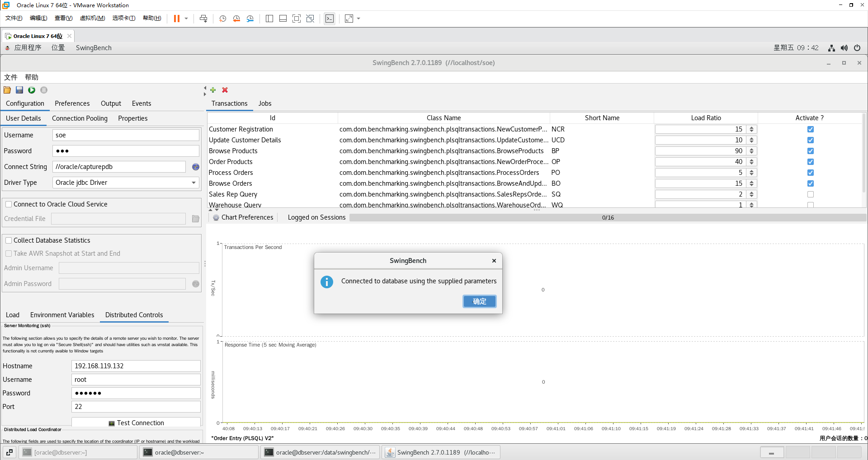
Task: Adjust Customer Registration load ratio spinner
Action: pos(752,129)
